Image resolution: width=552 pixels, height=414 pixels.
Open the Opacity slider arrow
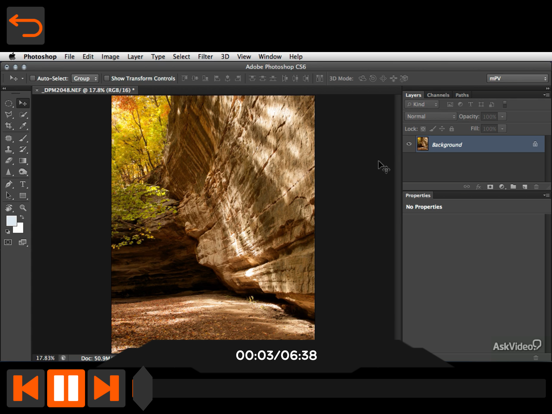[502, 117]
